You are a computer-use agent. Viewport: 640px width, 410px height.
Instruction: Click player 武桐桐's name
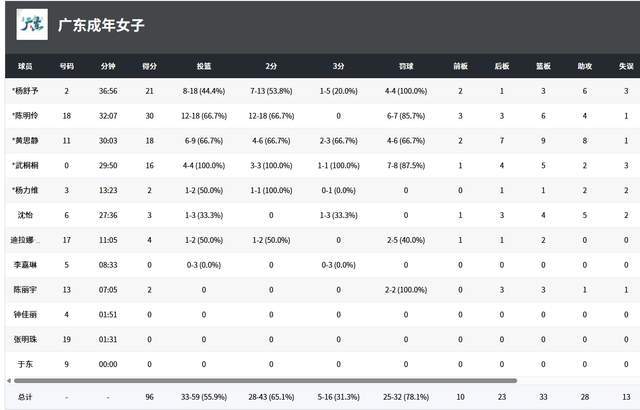coord(24,166)
